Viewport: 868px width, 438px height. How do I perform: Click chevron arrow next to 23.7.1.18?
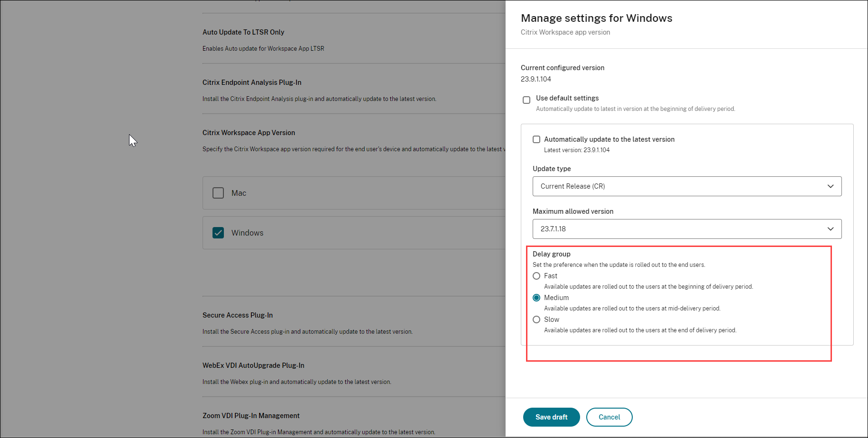[x=830, y=229]
